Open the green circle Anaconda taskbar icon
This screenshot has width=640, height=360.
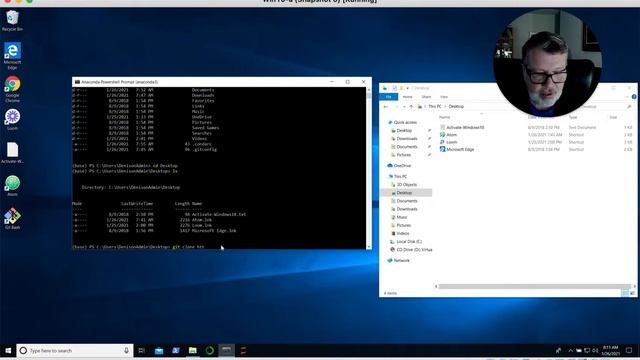point(209,351)
